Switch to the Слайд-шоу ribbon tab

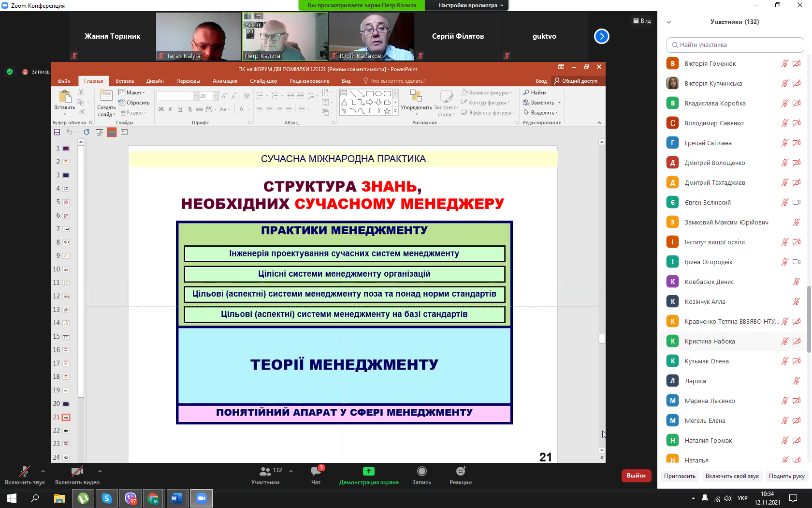pos(264,81)
